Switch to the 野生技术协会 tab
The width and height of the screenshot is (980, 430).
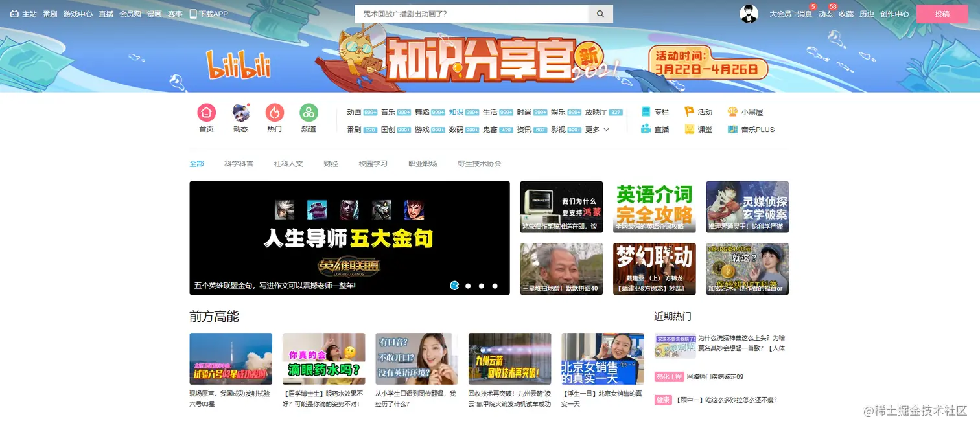pos(480,164)
